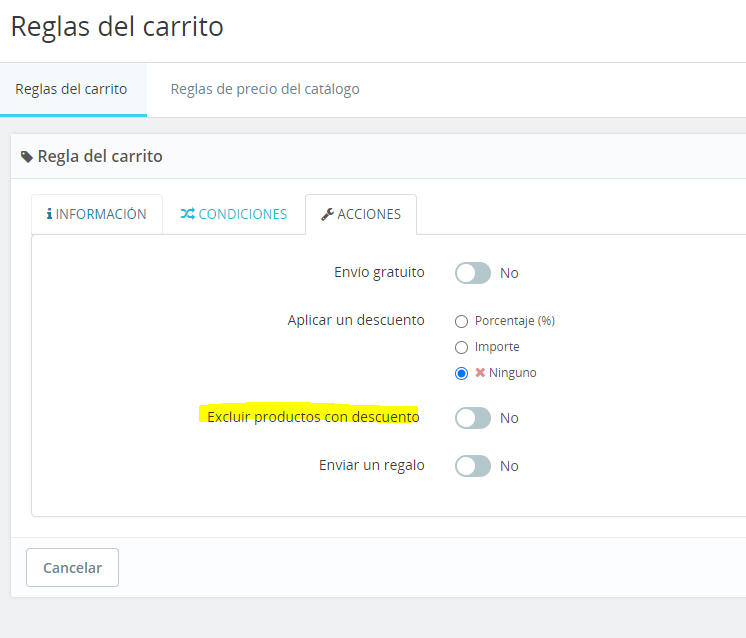Open the Reglas del carrito tab
The width and height of the screenshot is (746, 638).
point(71,89)
